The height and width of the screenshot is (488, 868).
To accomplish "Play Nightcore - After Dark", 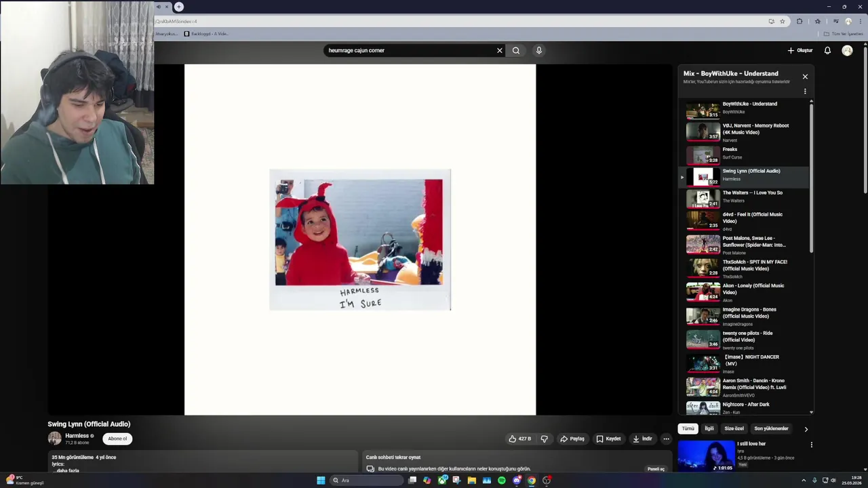I will coord(744,407).
